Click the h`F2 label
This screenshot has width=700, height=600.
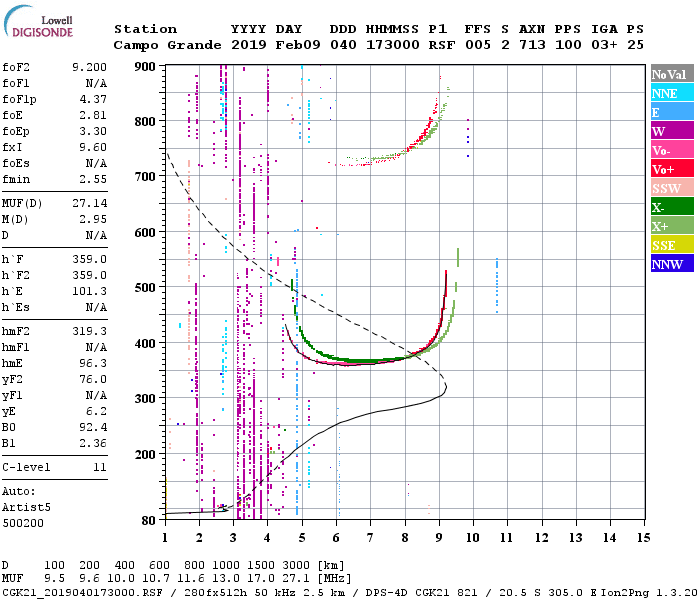click(x=16, y=275)
